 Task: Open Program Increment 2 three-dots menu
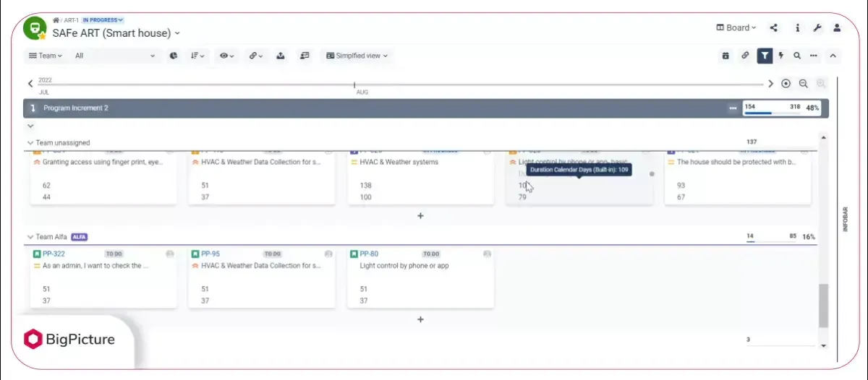click(733, 108)
